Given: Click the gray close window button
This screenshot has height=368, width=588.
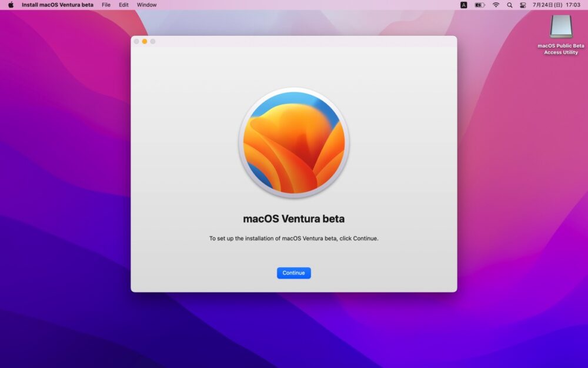Looking at the screenshot, I should click(x=136, y=41).
